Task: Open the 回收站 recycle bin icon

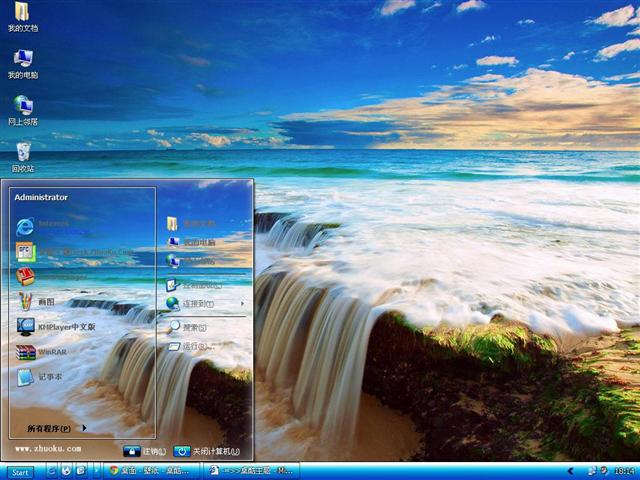Action: 22,153
